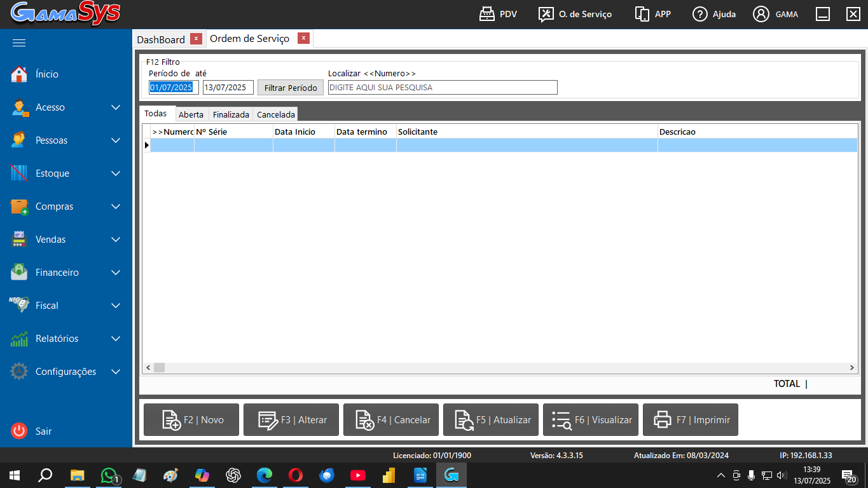Toggle the hamburger sidebar menu

coord(19,43)
